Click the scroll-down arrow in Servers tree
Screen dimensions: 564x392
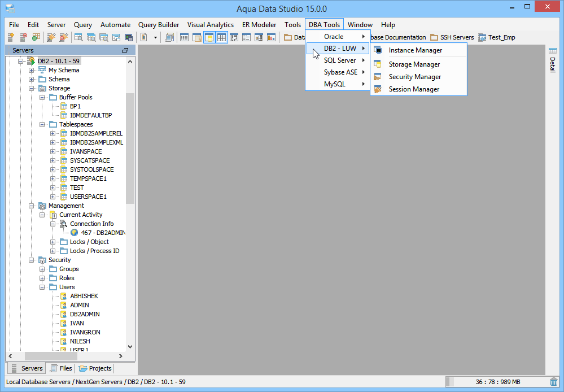[x=130, y=347]
